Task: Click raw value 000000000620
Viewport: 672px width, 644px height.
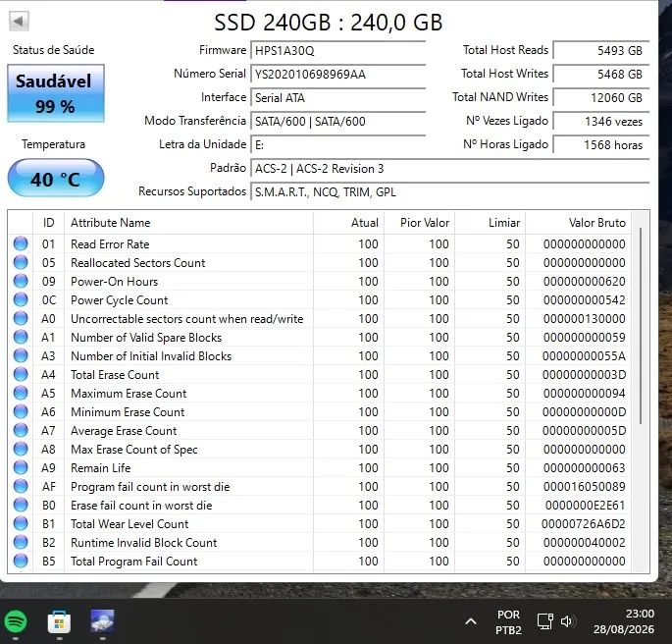Action: (584, 282)
